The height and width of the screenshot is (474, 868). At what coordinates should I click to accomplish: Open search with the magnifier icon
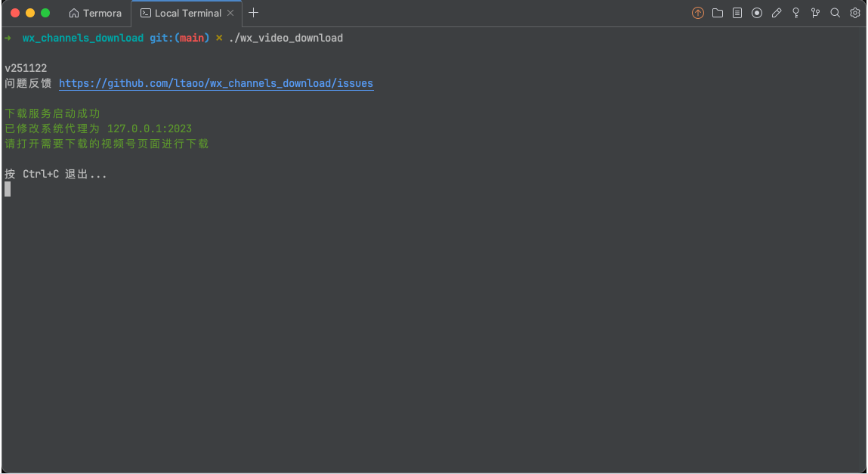point(835,13)
